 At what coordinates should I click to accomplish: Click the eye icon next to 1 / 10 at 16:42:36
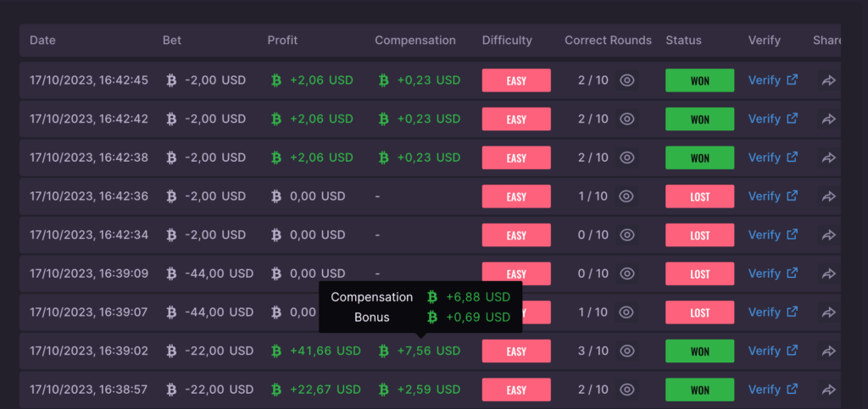(x=626, y=196)
